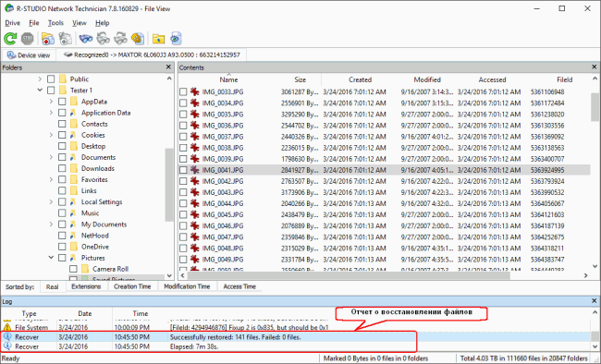This screenshot has height=364, width=601.
Task: Click the Contents horizontal scrollbar thumb
Action: [x=349, y=275]
